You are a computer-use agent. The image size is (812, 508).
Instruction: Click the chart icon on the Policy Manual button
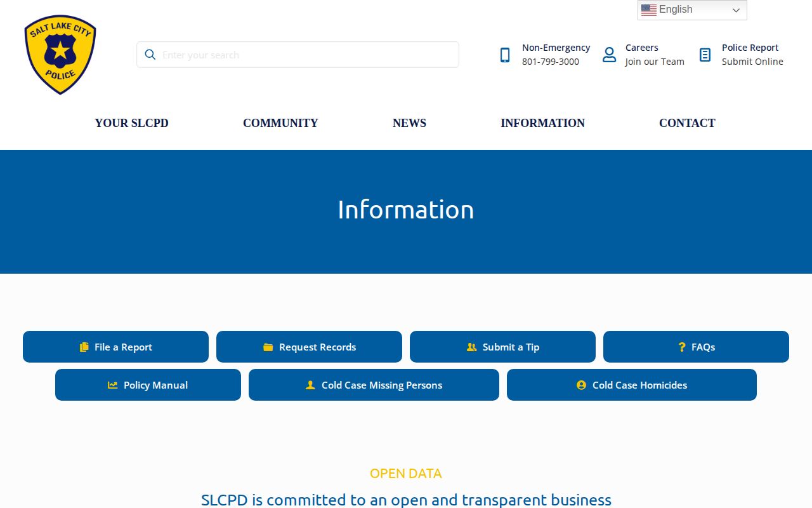[113, 385]
